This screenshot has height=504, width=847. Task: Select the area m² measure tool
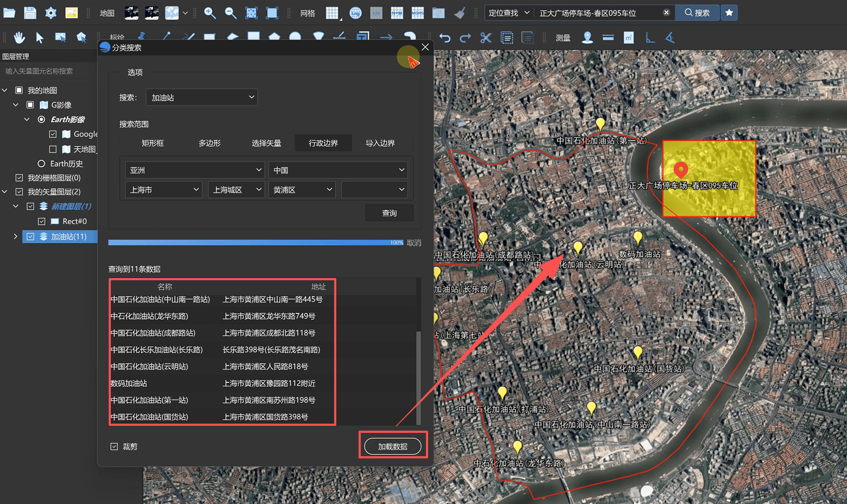[629, 37]
